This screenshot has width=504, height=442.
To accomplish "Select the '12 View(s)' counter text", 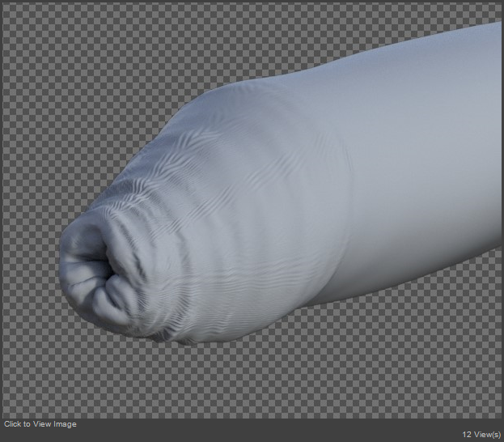I will 481,435.
